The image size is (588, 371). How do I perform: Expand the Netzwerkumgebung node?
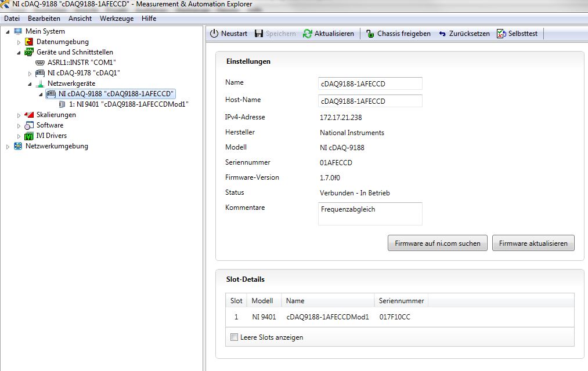(8, 147)
